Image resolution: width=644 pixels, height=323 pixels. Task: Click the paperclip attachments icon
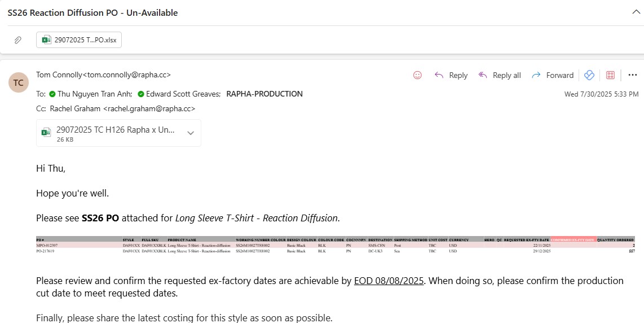click(18, 40)
